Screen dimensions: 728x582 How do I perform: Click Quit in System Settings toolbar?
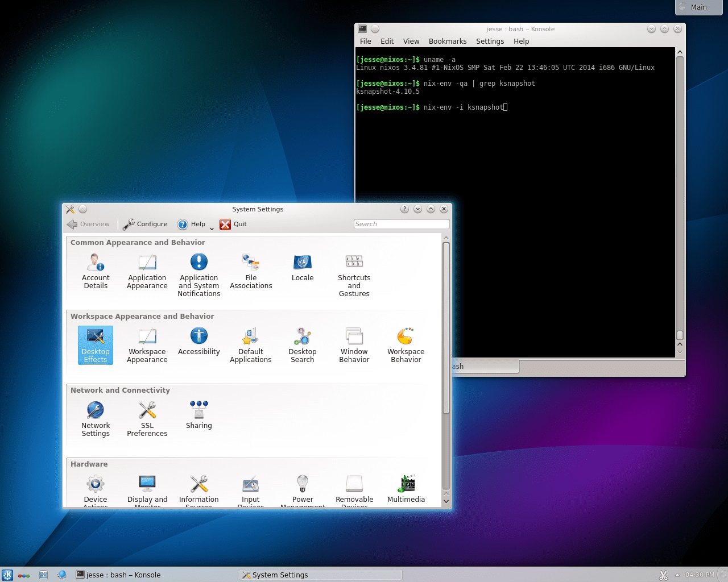233,224
